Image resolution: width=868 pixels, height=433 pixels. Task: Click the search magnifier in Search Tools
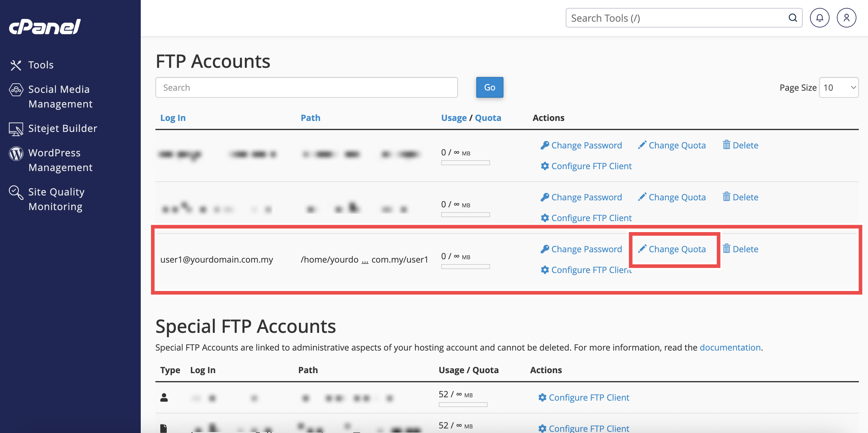coord(793,18)
